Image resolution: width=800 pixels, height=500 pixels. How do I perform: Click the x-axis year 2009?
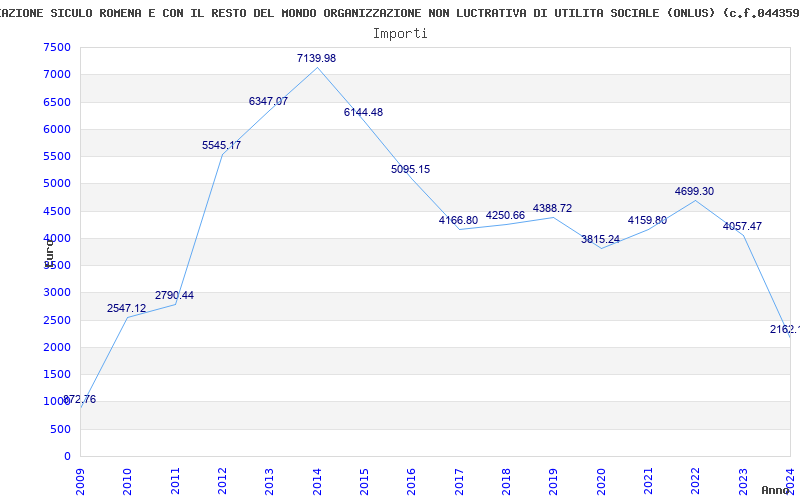[x=80, y=481]
